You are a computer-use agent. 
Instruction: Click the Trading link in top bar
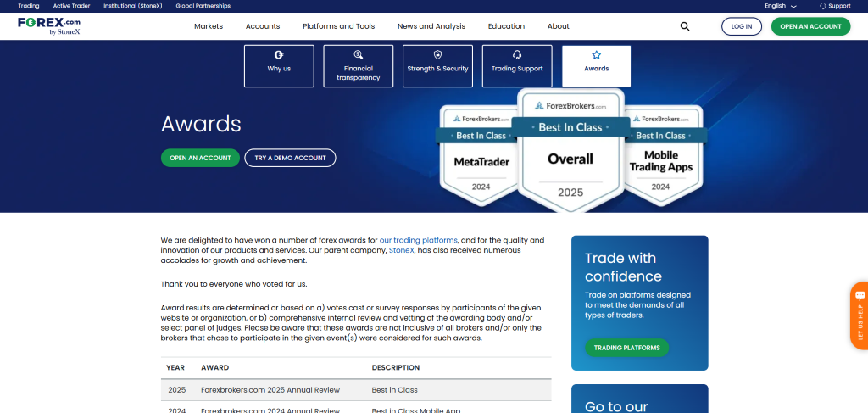coord(29,6)
